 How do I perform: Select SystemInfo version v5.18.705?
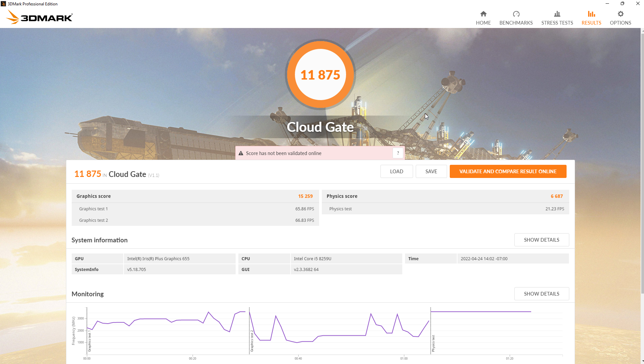pos(136,269)
